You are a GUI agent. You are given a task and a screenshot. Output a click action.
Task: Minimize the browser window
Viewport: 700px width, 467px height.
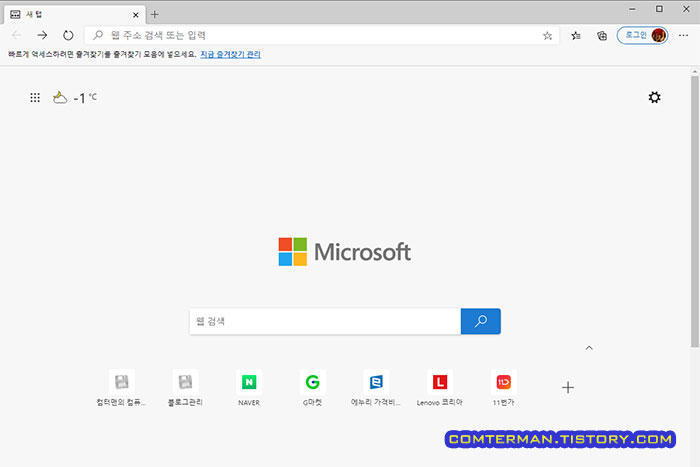pos(632,9)
